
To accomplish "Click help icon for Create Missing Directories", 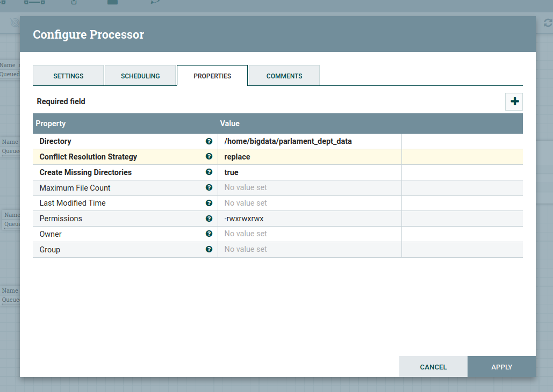I will pyautogui.click(x=209, y=172).
